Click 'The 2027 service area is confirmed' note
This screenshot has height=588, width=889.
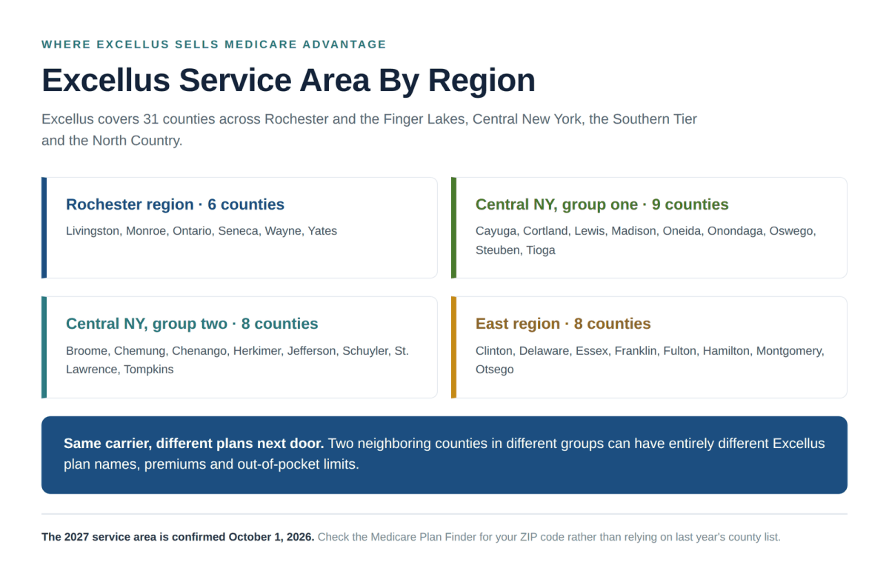click(x=178, y=537)
